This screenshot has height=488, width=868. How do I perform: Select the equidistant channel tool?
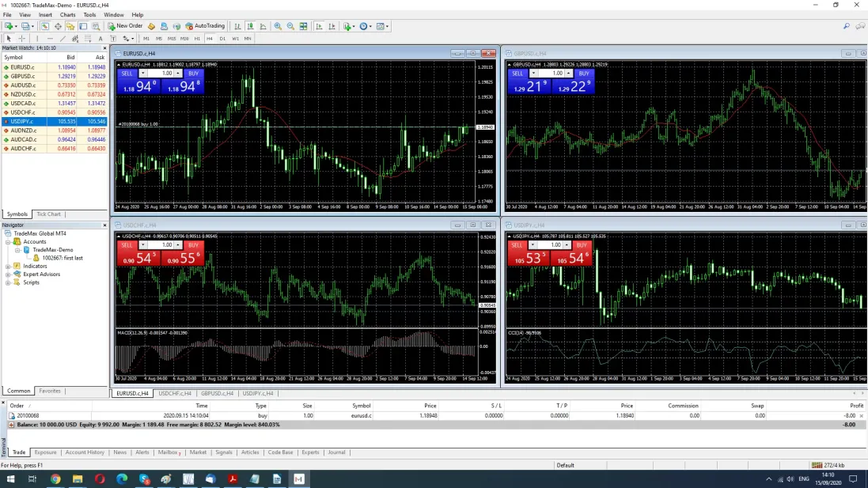click(75, 39)
